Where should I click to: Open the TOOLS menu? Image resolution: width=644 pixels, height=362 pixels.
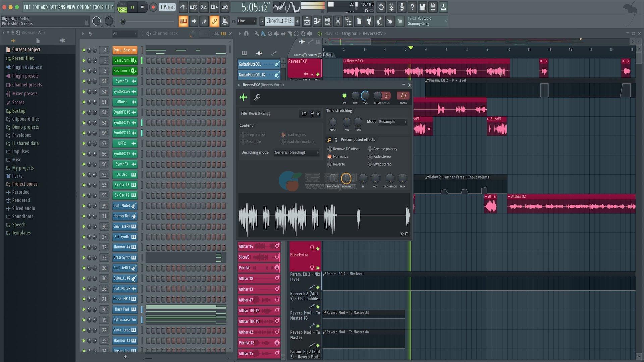[98, 7]
